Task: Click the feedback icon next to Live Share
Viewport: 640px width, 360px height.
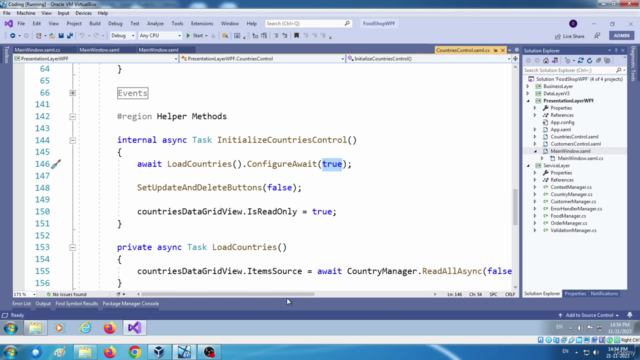Action: click(597, 36)
